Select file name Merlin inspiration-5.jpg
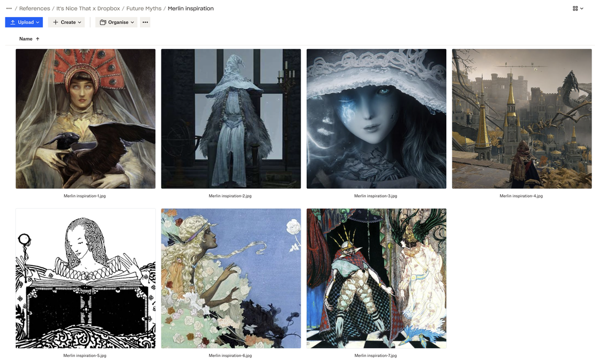595x364 pixels. point(85,356)
